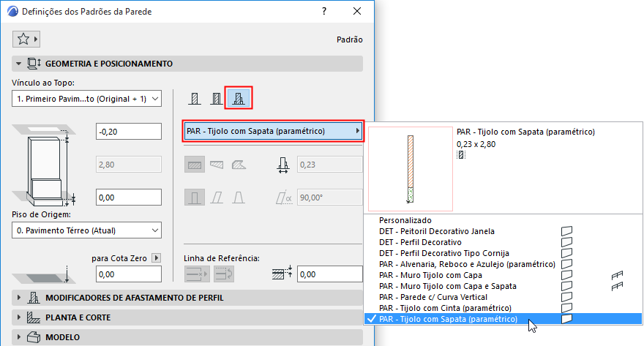Open the Piso de Origem dropdown
Screen dimensions: 644x346
click(x=86, y=230)
